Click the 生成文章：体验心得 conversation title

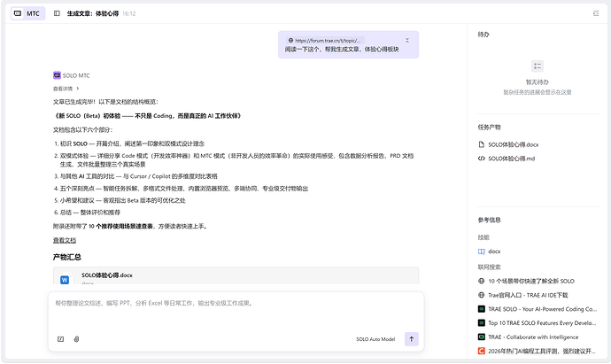point(93,13)
